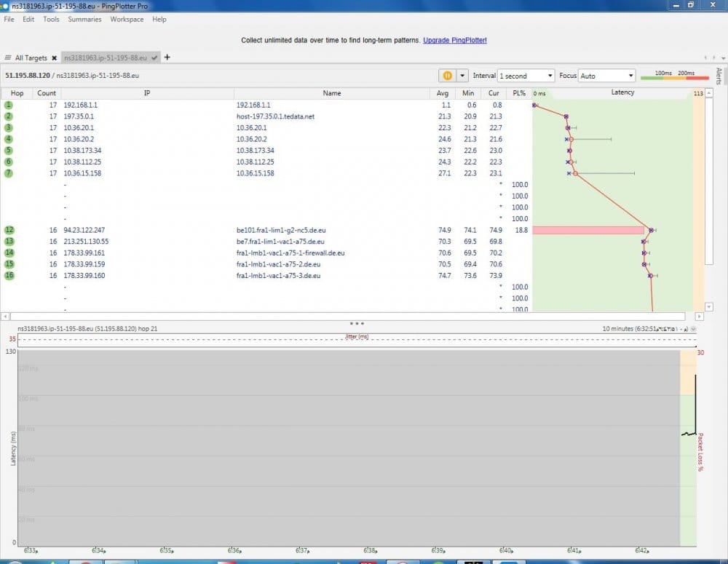This screenshot has width=728, height=564.
Task: Open the Workspace menu
Action: pos(127,20)
